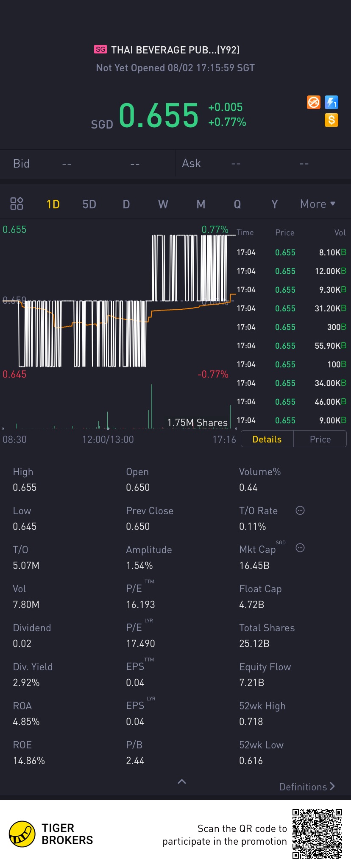Tap the Prev Close label

coord(150,511)
